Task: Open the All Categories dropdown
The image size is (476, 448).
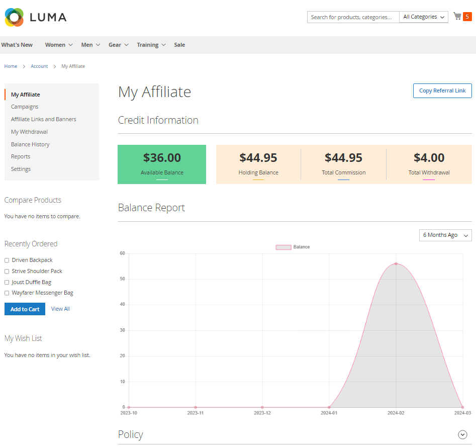Action: [424, 17]
